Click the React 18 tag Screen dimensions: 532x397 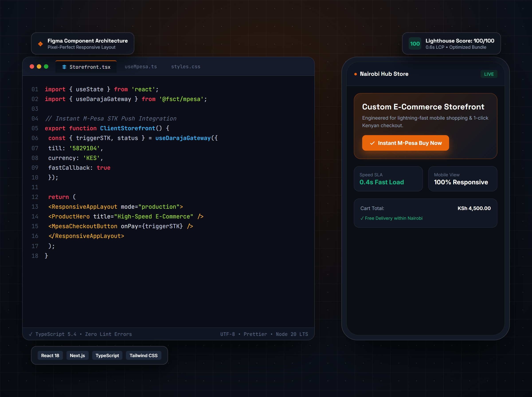pos(50,355)
